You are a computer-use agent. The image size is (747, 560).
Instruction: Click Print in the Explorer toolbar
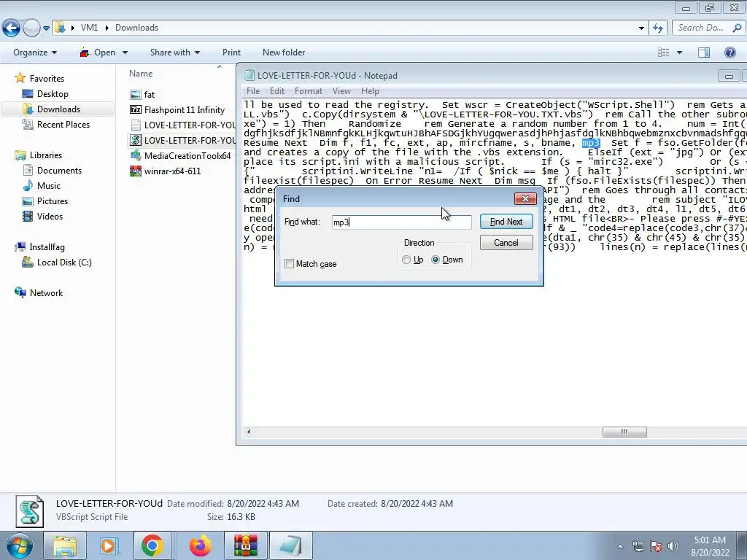point(231,52)
